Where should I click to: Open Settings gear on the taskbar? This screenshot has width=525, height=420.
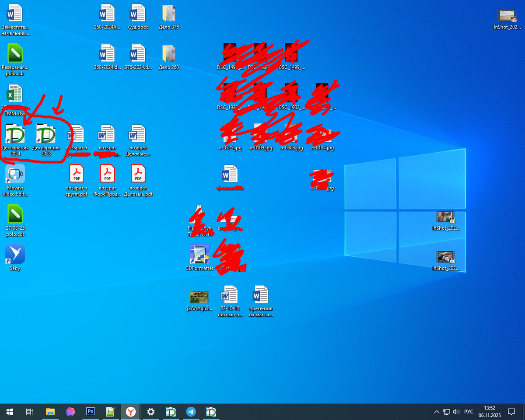pos(151,412)
